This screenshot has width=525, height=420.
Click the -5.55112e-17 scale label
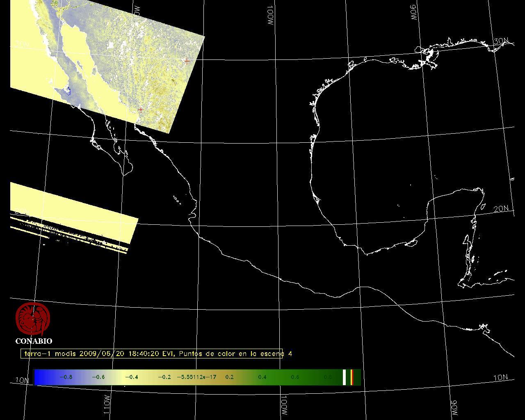point(196,377)
